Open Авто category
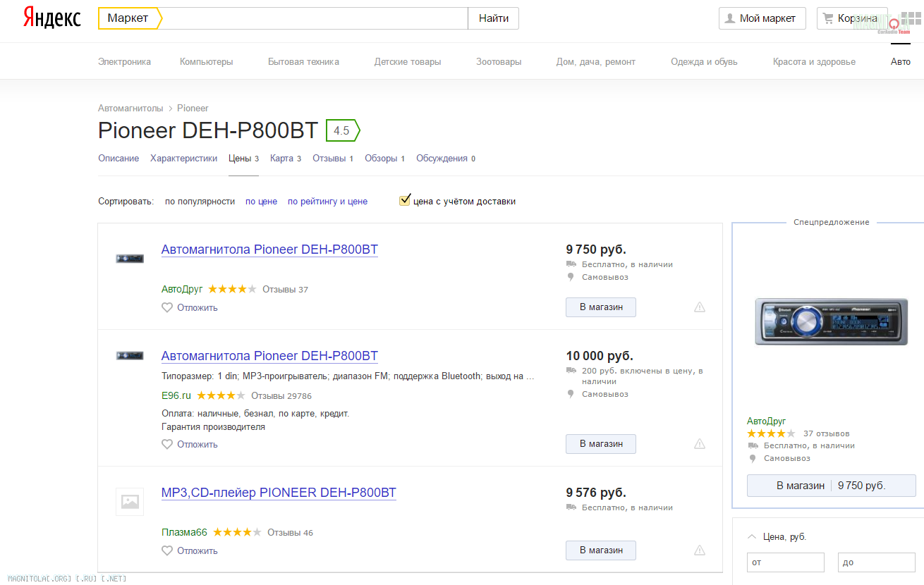924x585 pixels. pyautogui.click(x=901, y=62)
